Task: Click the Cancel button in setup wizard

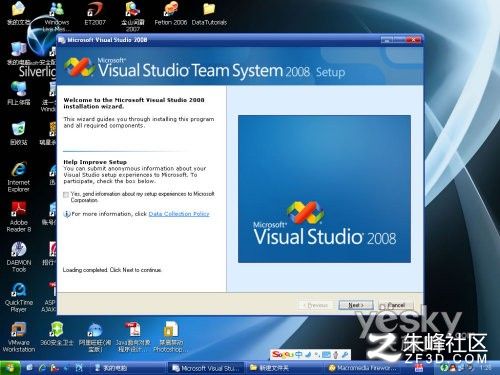Action: [x=396, y=305]
